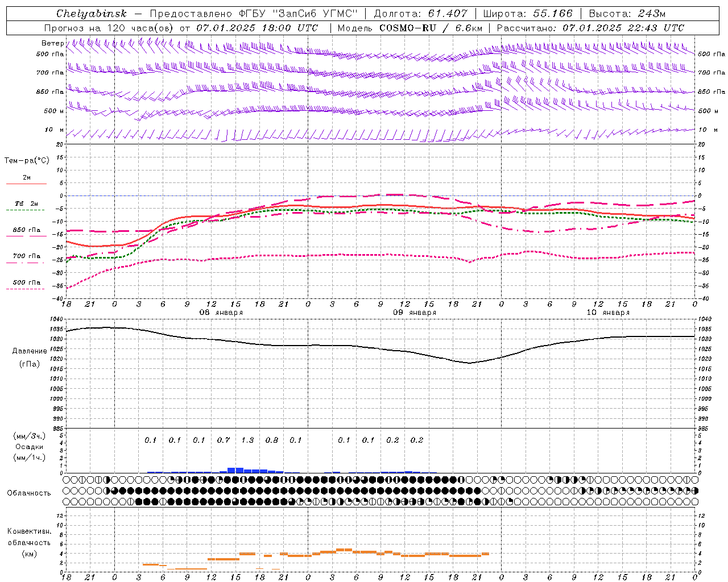Click the 0.8 precipitation amount
This screenshot has height=582, width=728.
tap(272, 440)
